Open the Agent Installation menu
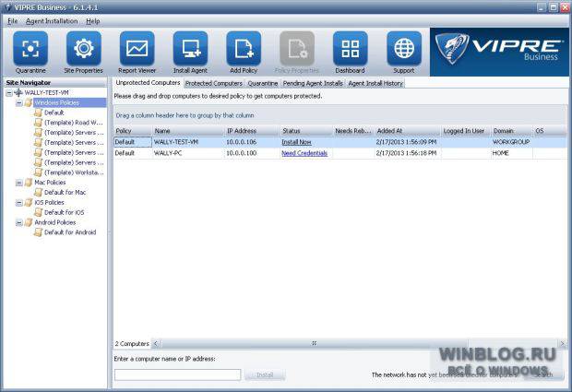Viewport: 572px width, 392px height. [52, 21]
